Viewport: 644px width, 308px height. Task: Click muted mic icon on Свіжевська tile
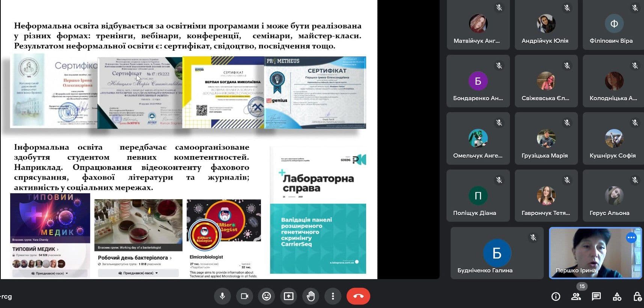click(x=567, y=66)
